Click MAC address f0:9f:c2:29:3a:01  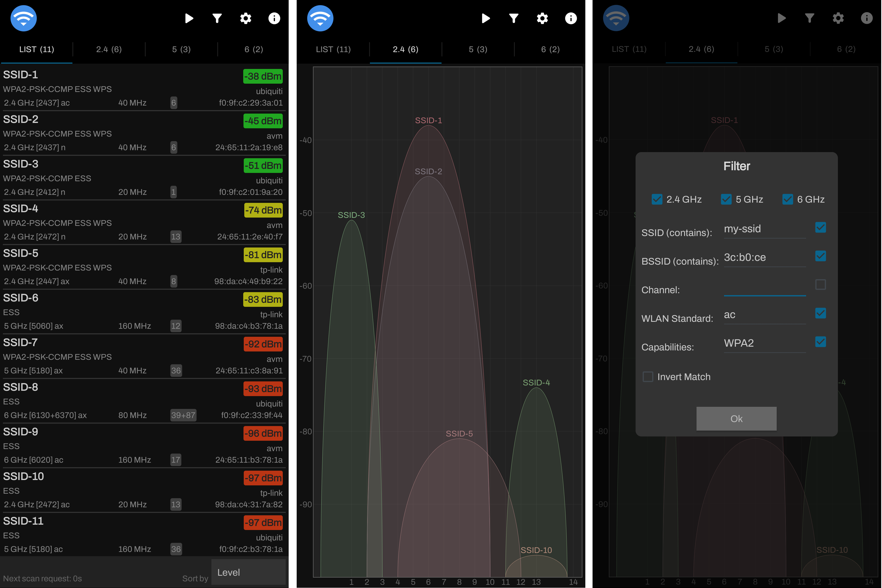pos(251,103)
